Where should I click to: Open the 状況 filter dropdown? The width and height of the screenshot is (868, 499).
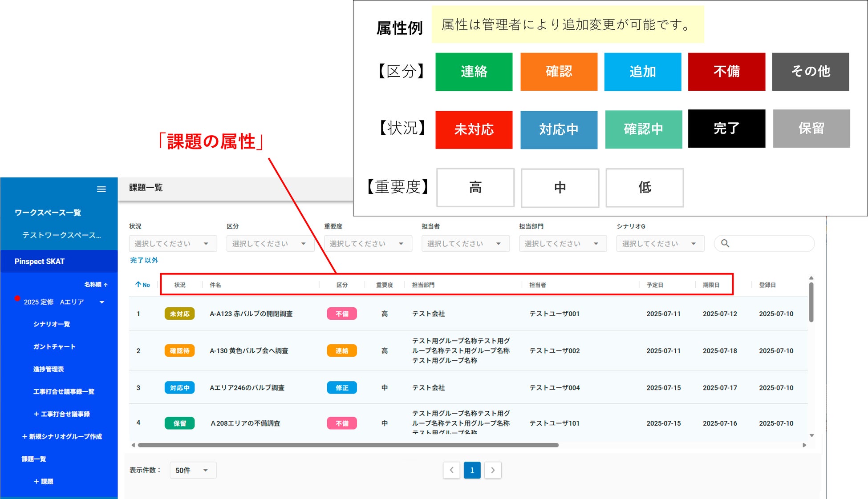[x=173, y=243]
